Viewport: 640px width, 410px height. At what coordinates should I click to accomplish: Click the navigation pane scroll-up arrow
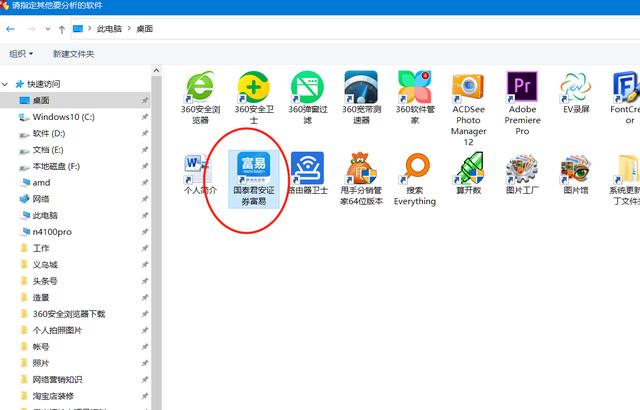tap(156, 71)
